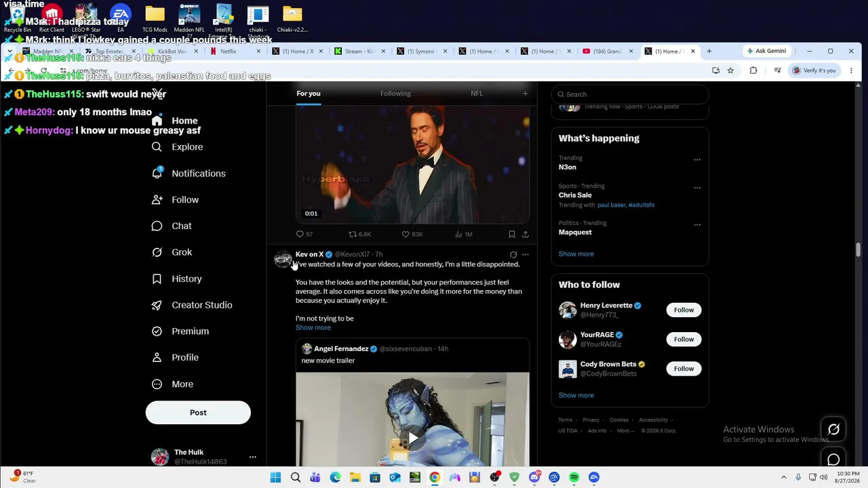Open the Follow people icon in sidebar

coord(157,200)
